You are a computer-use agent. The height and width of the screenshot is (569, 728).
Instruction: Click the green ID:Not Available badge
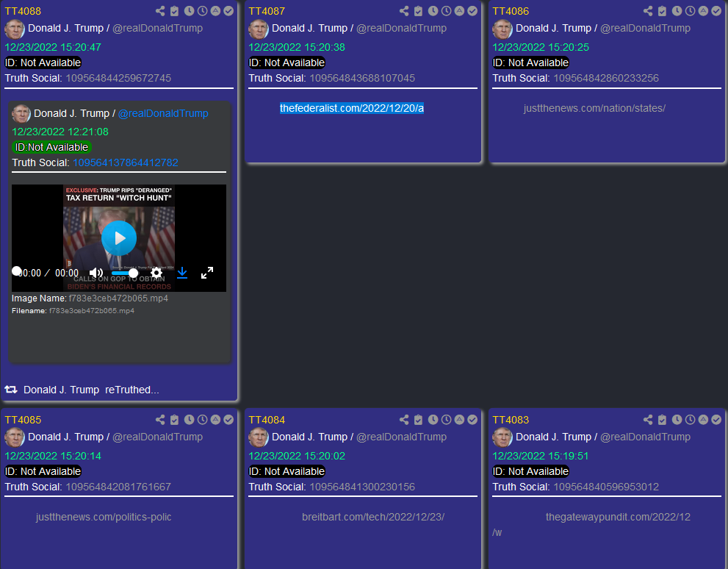pos(51,147)
